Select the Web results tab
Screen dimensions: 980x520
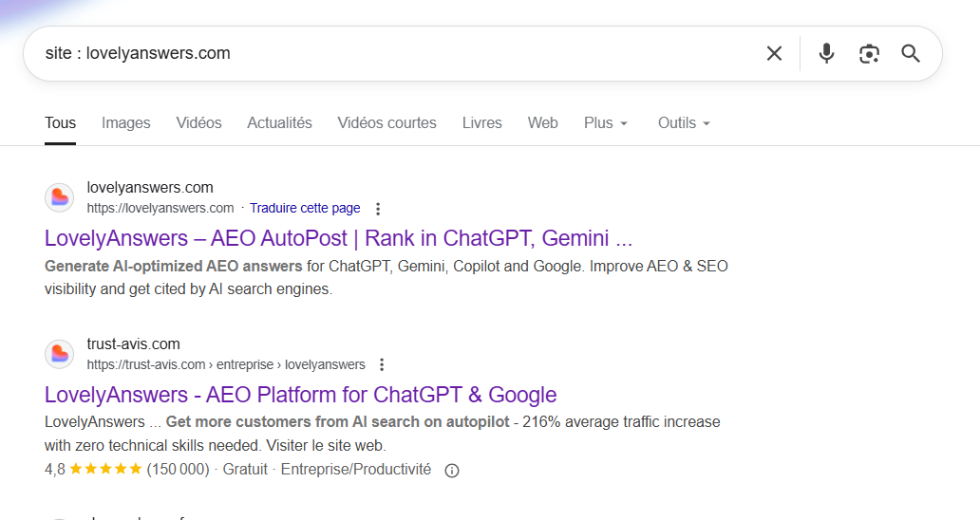pyautogui.click(x=542, y=123)
